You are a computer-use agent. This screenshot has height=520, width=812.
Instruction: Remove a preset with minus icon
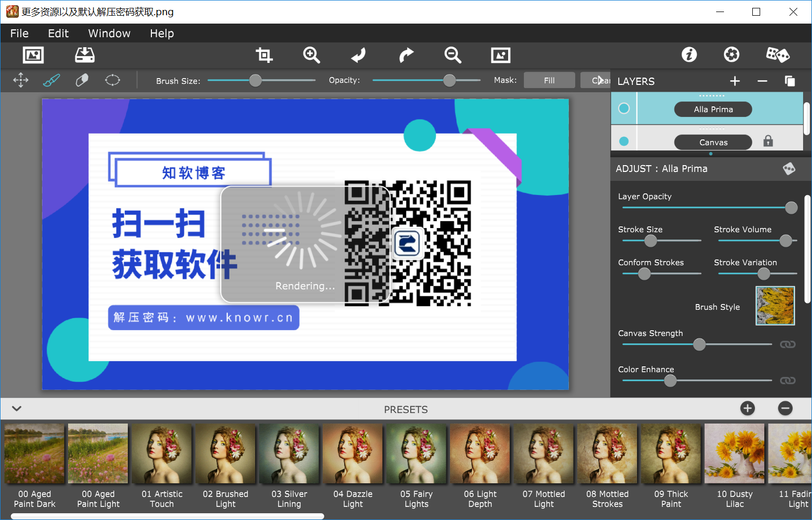(785, 408)
